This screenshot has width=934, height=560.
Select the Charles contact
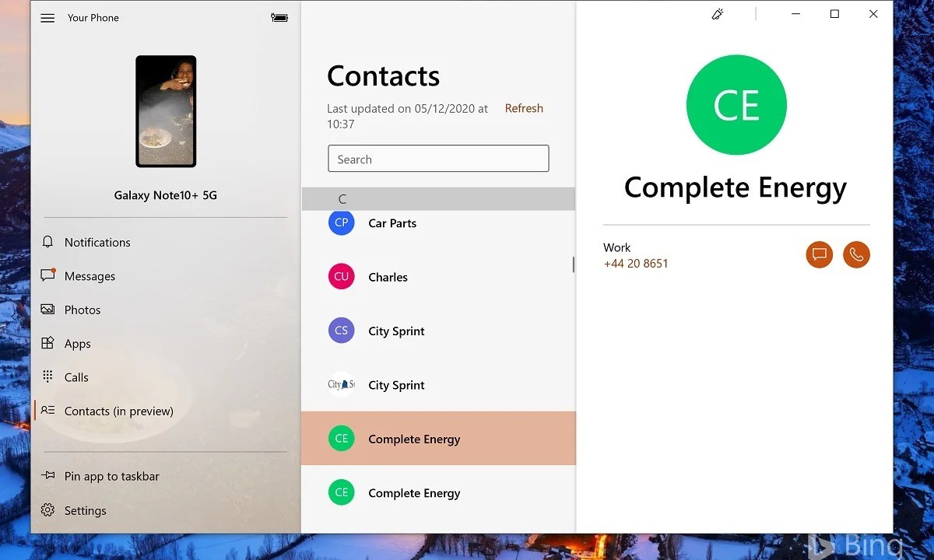[388, 277]
